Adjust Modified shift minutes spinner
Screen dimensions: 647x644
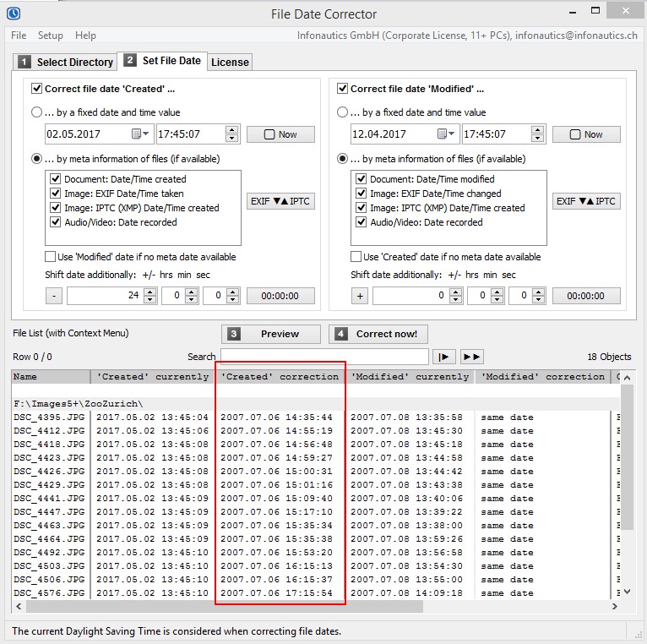[497, 296]
